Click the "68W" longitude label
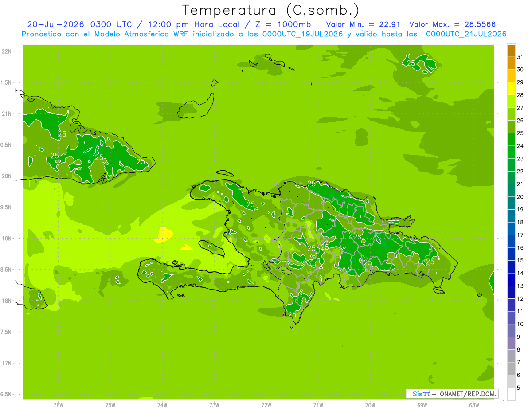 pos(474,405)
